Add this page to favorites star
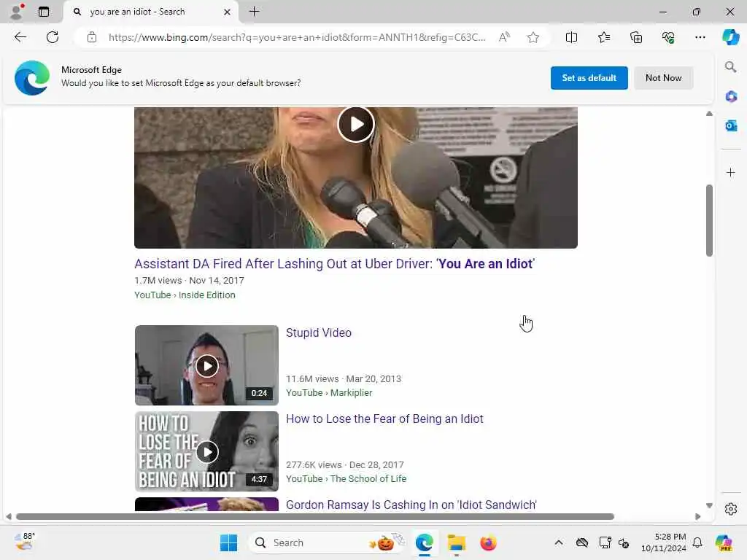747x560 pixels. 533,37
